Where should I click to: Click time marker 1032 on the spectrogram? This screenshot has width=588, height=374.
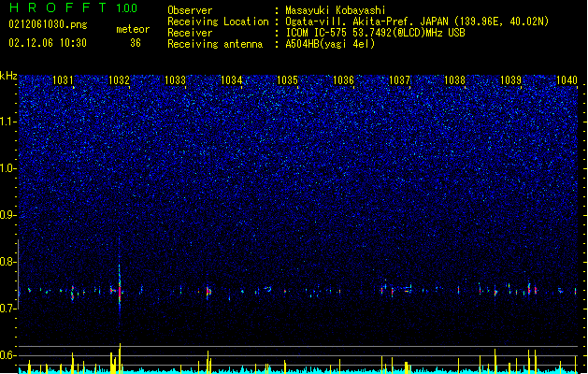point(119,79)
